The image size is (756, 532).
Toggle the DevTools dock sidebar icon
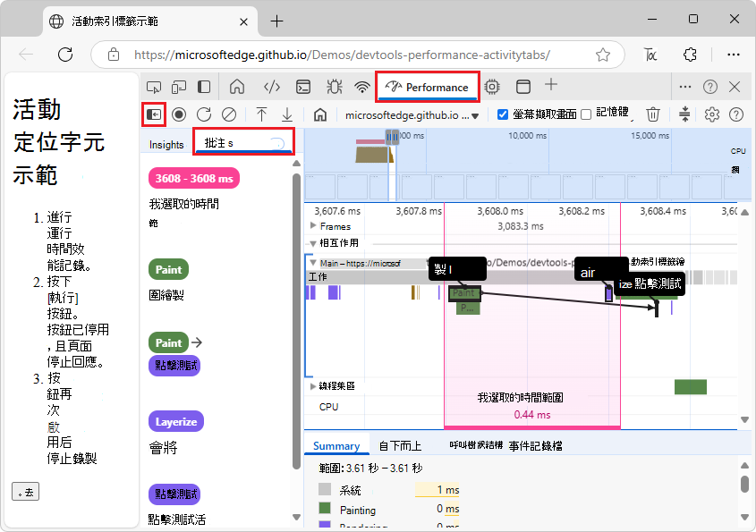204,88
